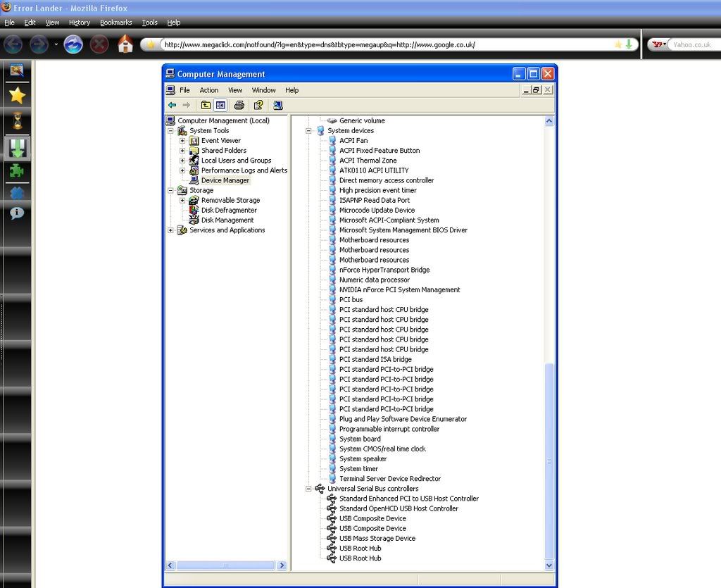Expand the Services and Applications node
The height and width of the screenshot is (588, 721).
tap(170, 230)
